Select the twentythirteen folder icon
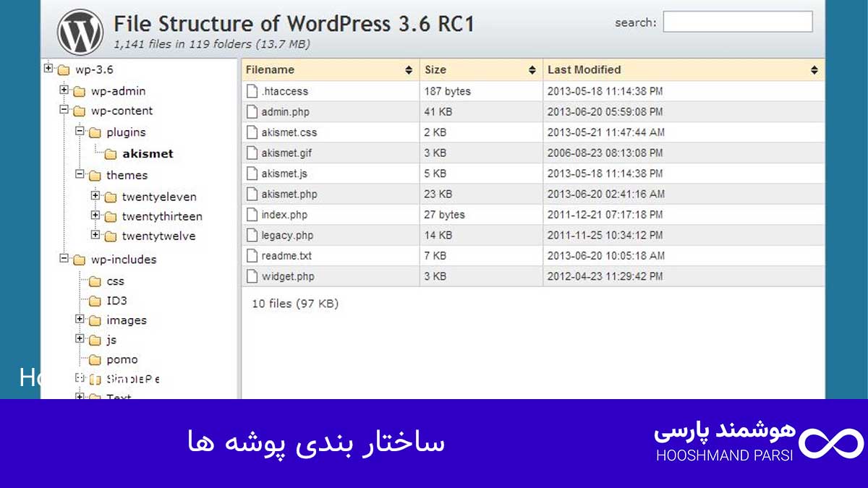This screenshot has width=868, height=488. tap(110, 216)
